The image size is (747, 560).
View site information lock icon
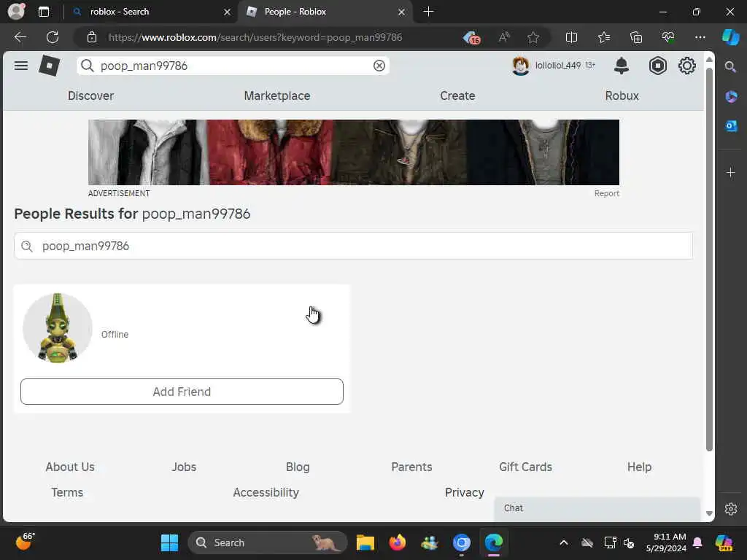[91, 37]
